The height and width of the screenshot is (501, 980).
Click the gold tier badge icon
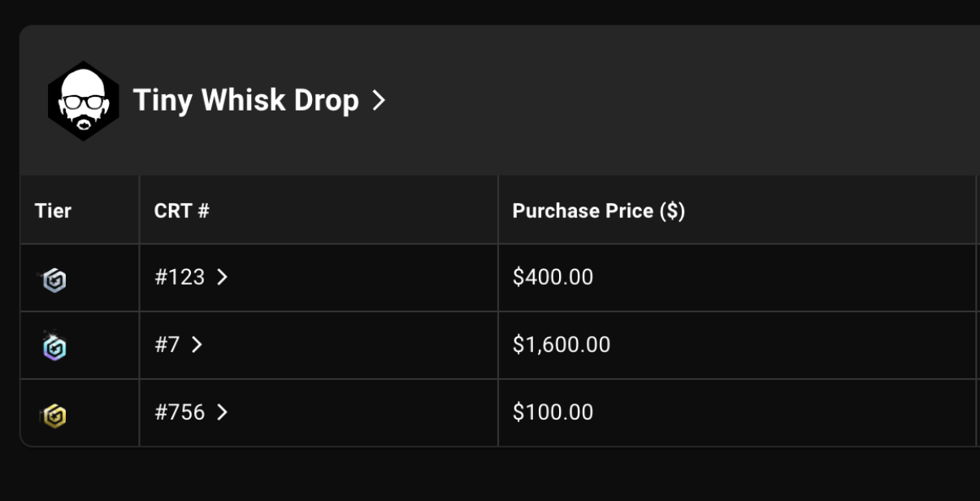[x=54, y=416]
